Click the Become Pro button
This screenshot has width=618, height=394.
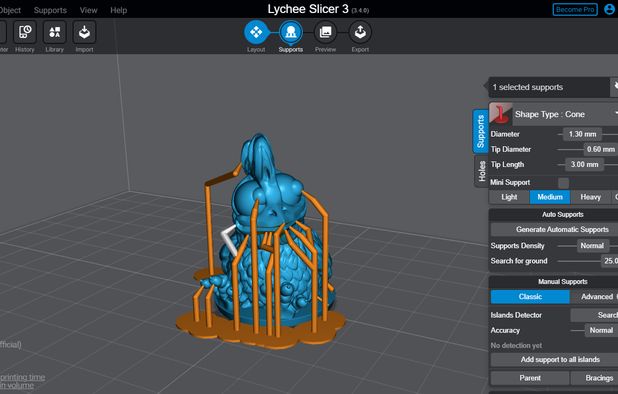tap(575, 9)
